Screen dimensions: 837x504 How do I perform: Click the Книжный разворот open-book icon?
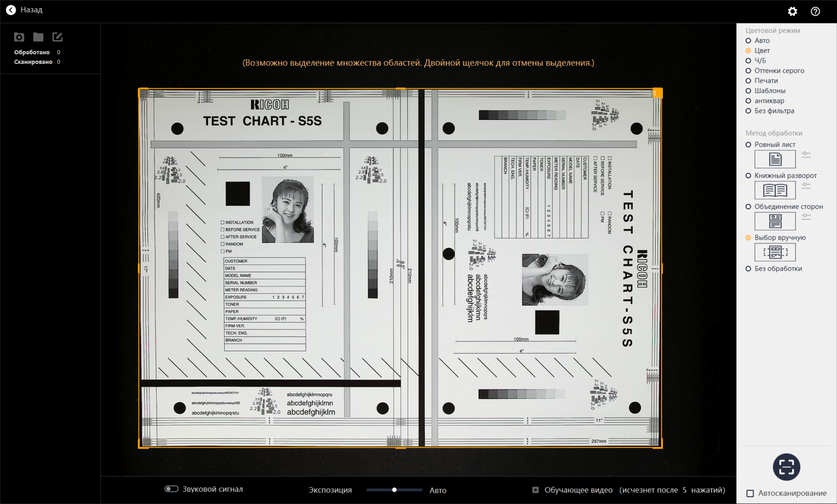(775, 190)
